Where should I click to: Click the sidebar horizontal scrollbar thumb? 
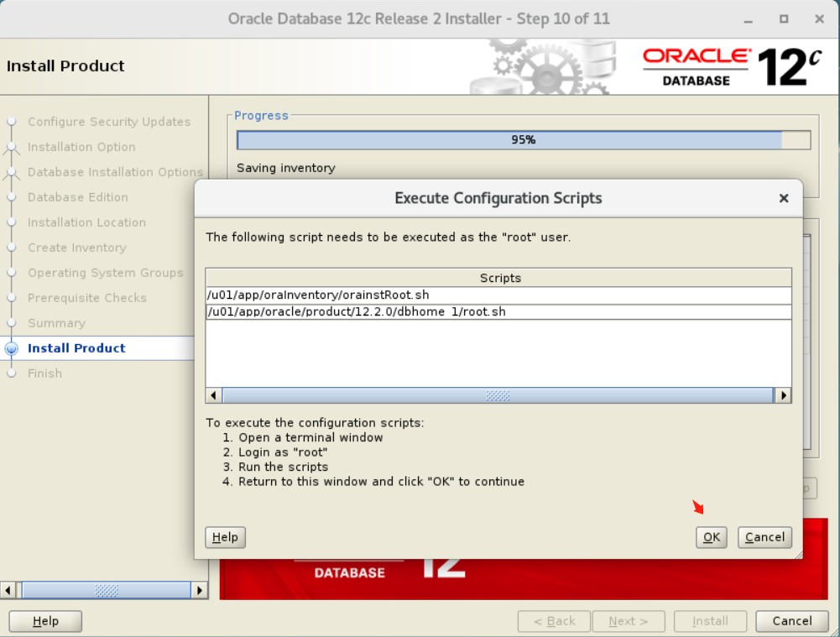[x=106, y=590]
